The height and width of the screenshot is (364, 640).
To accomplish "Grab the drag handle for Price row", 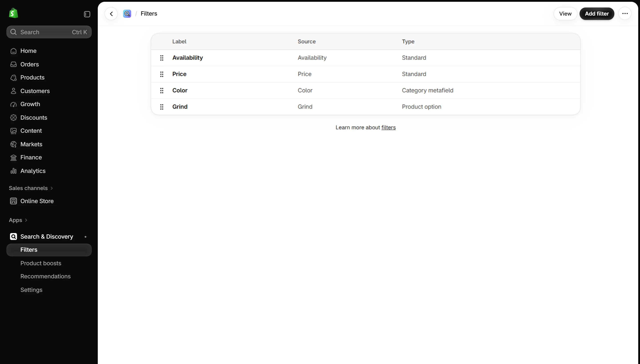I will (x=162, y=74).
